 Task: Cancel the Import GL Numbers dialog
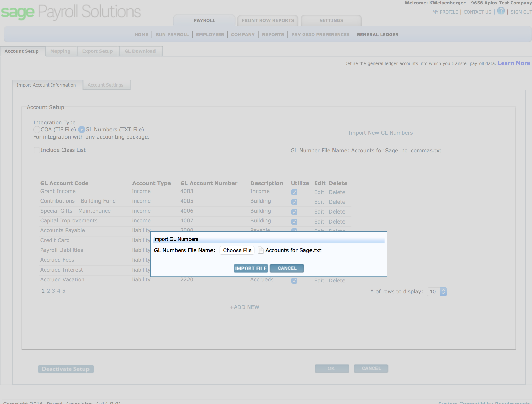pyautogui.click(x=287, y=268)
